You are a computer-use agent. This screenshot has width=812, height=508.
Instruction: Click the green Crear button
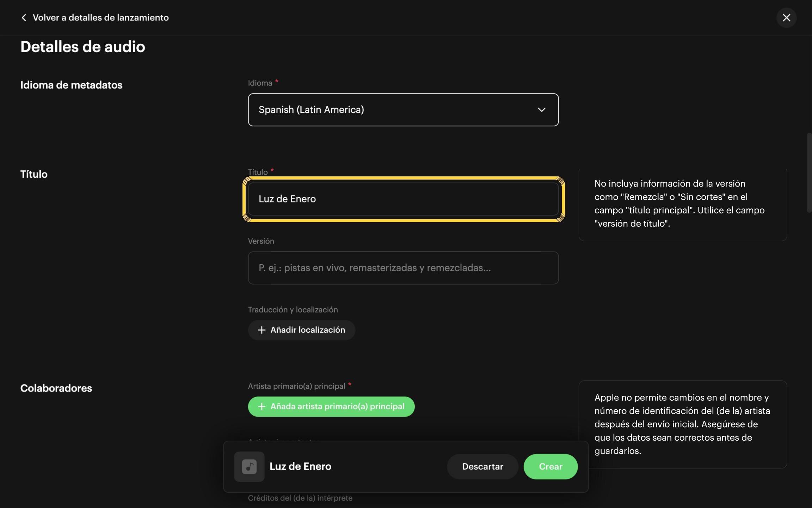coord(550,466)
